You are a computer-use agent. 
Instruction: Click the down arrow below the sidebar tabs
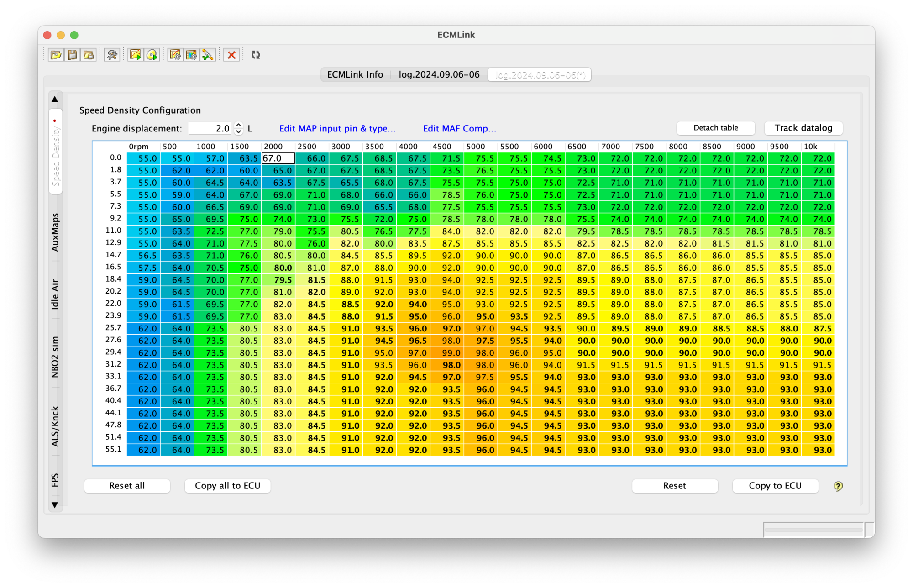click(55, 505)
